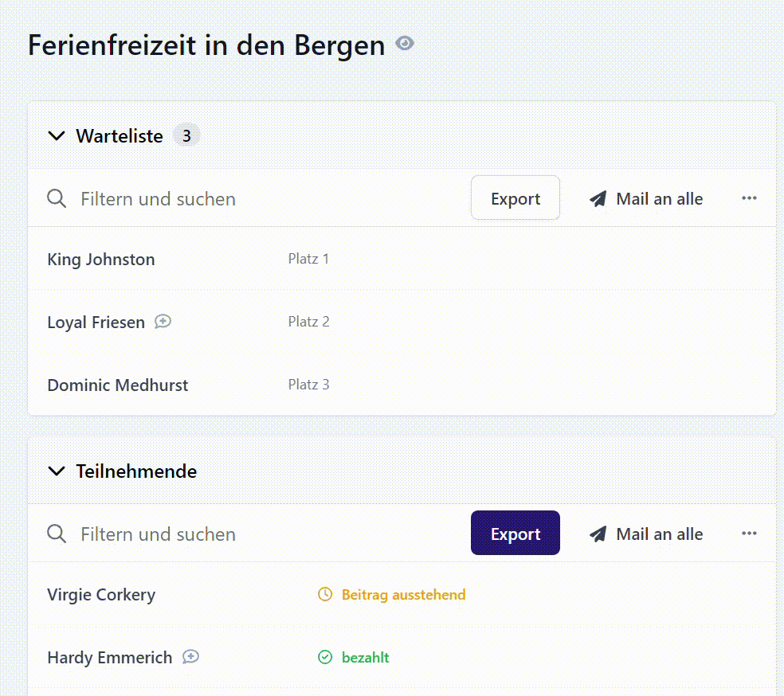This screenshot has height=696, width=784.
Task: Click the eye preview icon beside the event title
Action: coord(404,44)
